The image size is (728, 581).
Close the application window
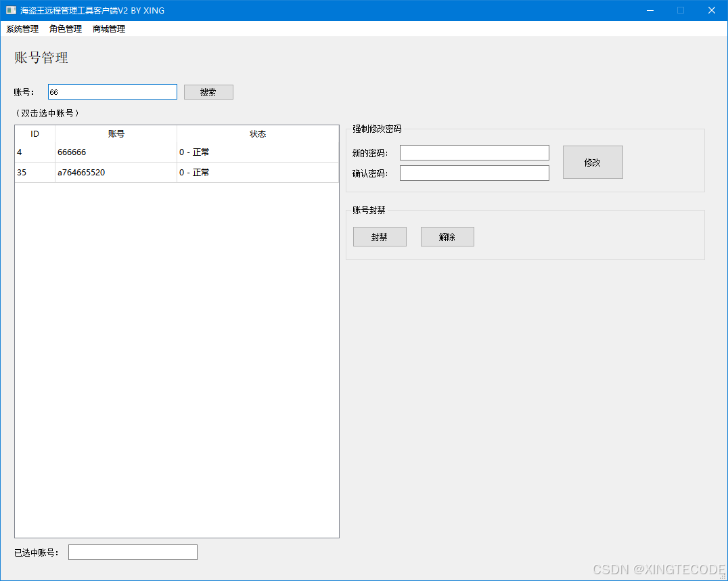tap(712, 10)
